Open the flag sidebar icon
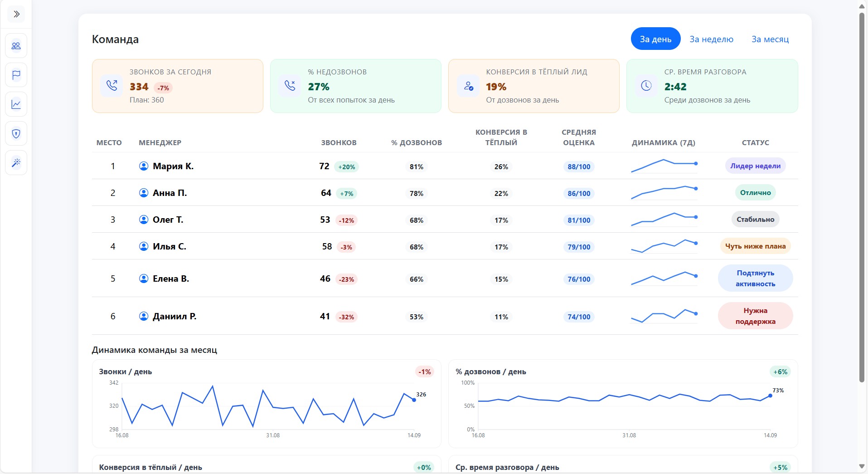 (x=16, y=75)
